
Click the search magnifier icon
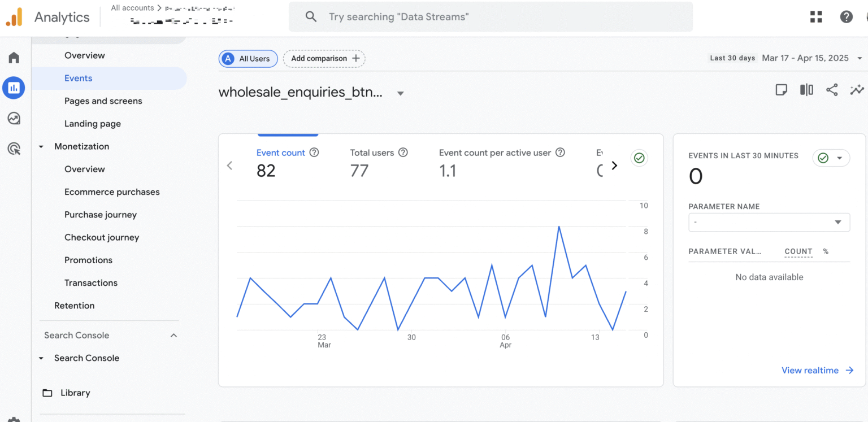coord(311,17)
